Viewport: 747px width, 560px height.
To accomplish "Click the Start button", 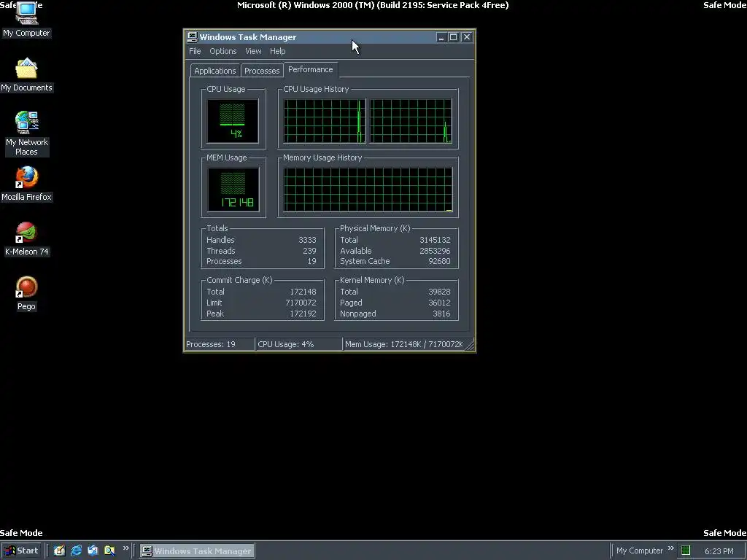I will tap(22, 551).
